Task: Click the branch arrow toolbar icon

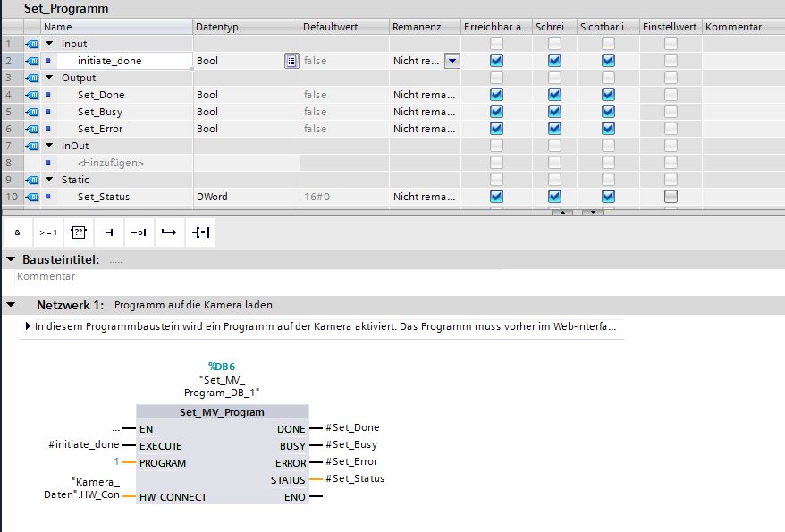Action: tap(168, 232)
